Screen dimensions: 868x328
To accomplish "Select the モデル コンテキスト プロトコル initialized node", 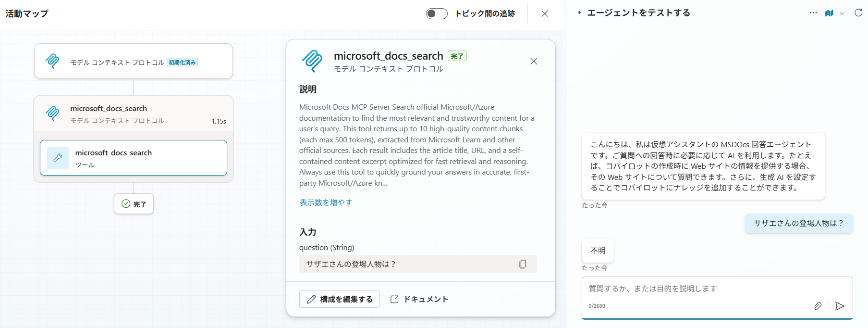I will click(x=134, y=62).
